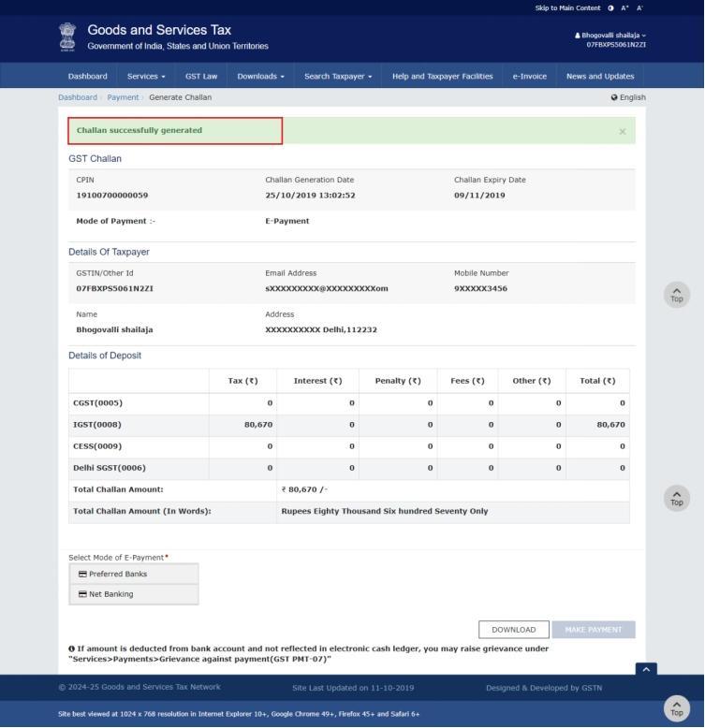Click the Delhi SGST(0006) row label
The width and height of the screenshot is (705, 728).
point(110,468)
